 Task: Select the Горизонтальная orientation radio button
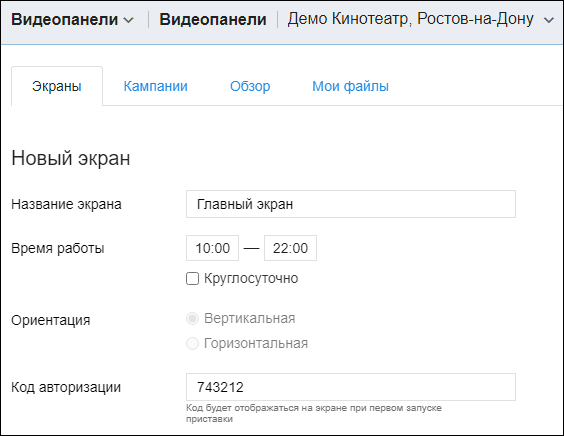[x=192, y=344]
